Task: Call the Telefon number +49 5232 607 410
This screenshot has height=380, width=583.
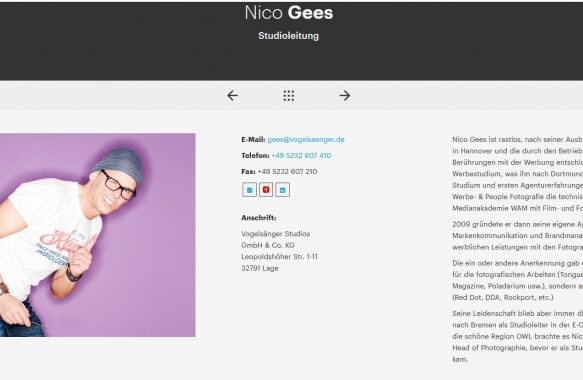Action: [301, 155]
